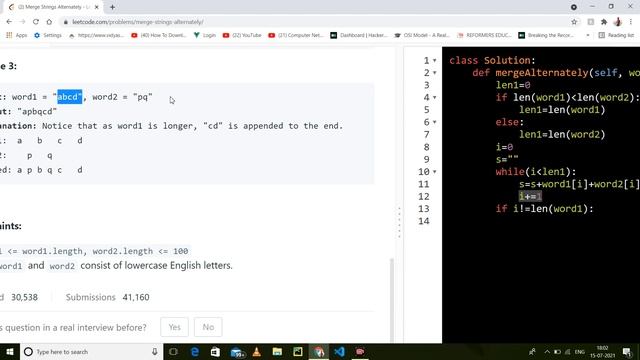Viewport: 640px width, 360px height.
Task: Launch Microsoft Edge from the taskbar
Action: point(194,351)
